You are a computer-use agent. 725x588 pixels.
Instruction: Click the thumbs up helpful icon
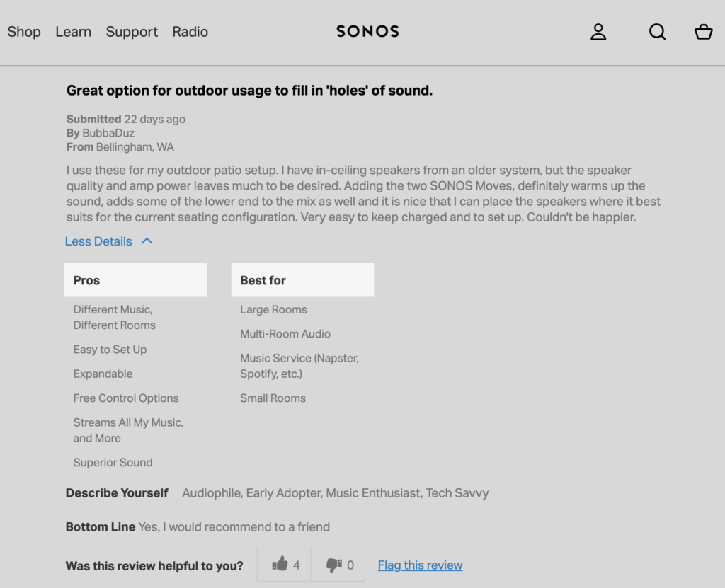(280, 565)
